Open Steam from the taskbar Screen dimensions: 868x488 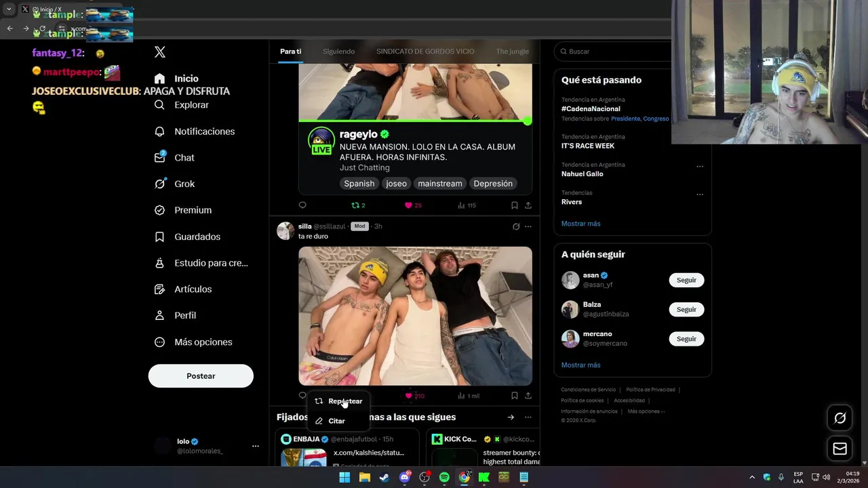click(384, 477)
